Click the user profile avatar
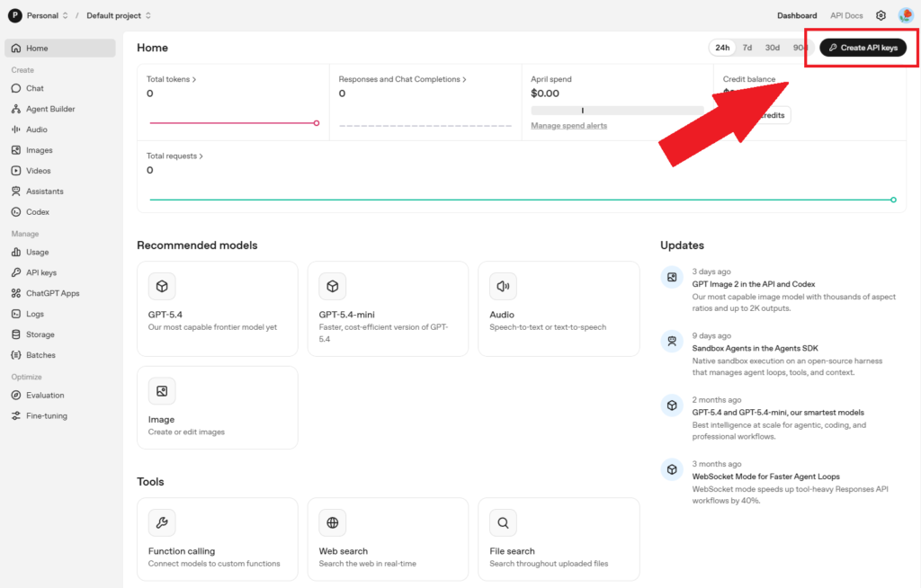This screenshot has height=588, width=921. [906, 15]
